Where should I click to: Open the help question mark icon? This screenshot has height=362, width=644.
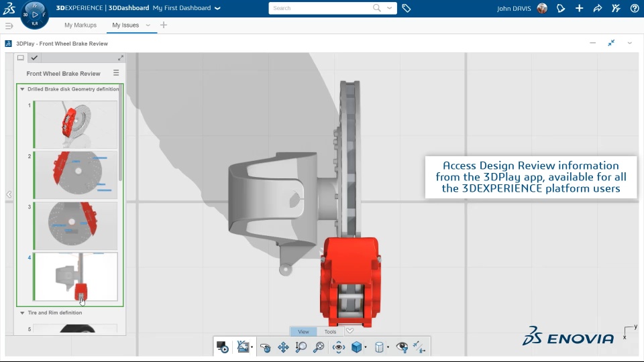635,8
